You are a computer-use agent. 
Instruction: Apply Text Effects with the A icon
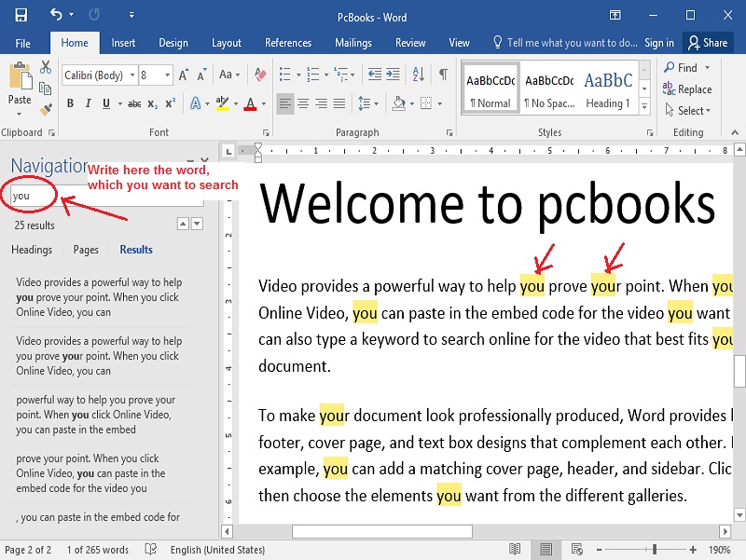195,103
